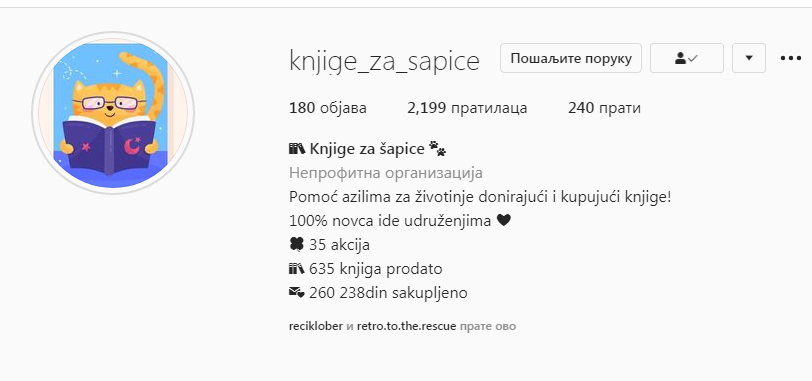812x381 pixels.
Task: Open the 2,199 пратилаца followers list
Action: point(467,108)
